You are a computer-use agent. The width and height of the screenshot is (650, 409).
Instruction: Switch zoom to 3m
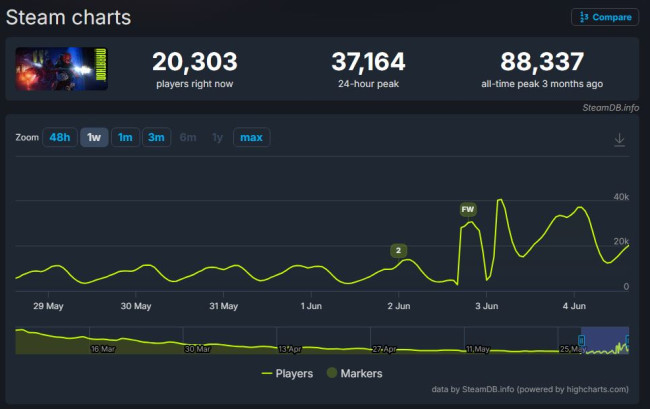[156, 137]
